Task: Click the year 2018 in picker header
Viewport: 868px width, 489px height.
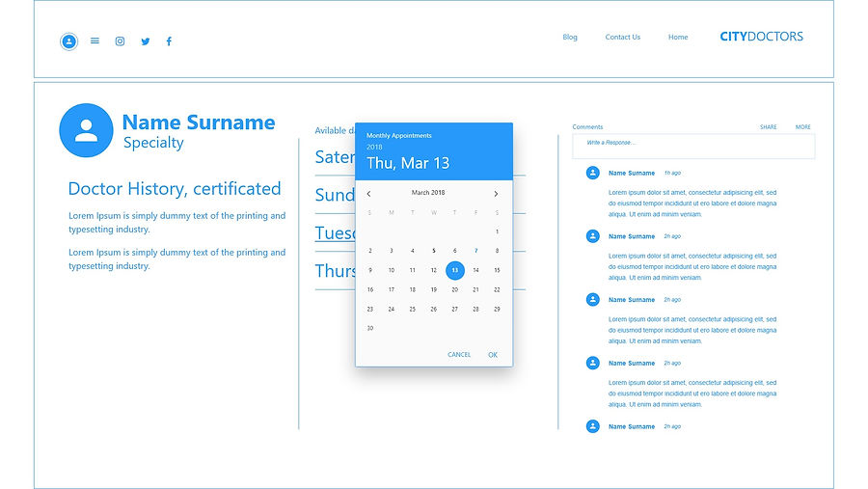Action: click(x=374, y=148)
